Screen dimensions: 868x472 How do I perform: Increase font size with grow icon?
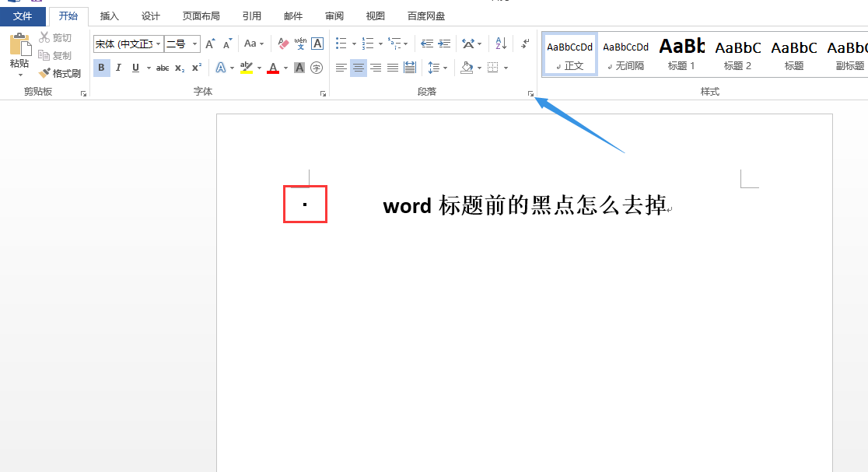tap(210, 44)
